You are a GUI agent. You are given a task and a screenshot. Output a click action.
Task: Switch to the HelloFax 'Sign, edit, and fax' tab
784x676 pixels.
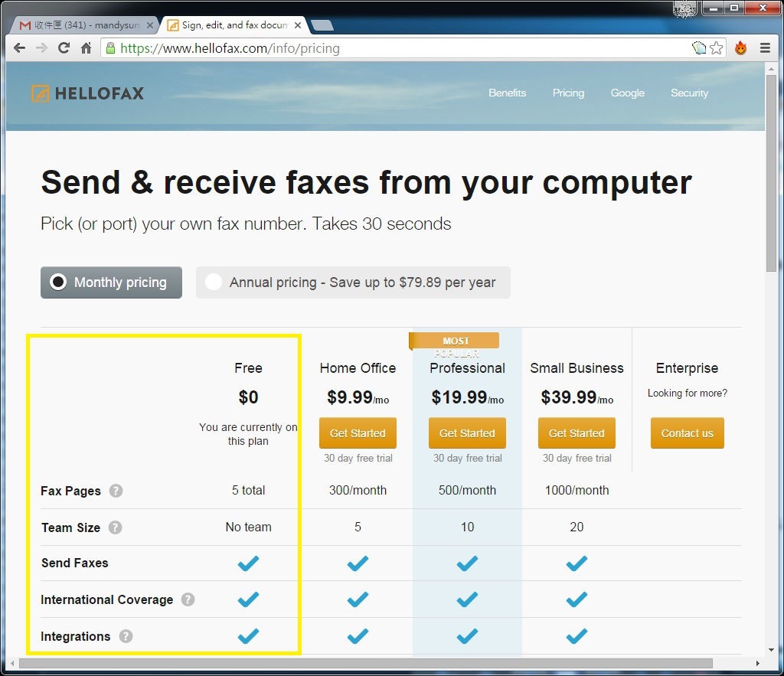(234, 25)
